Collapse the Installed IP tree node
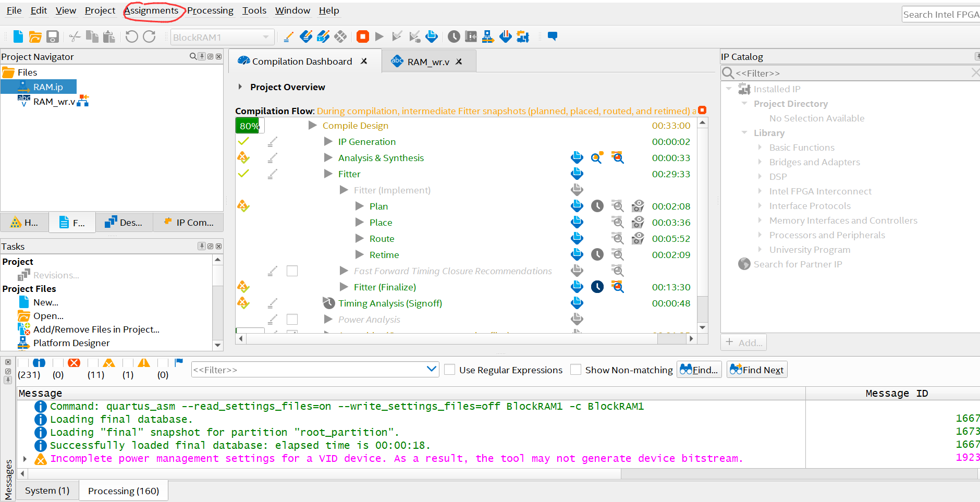The width and height of the screenshot is (980, 502). click(x=728, y=89)
